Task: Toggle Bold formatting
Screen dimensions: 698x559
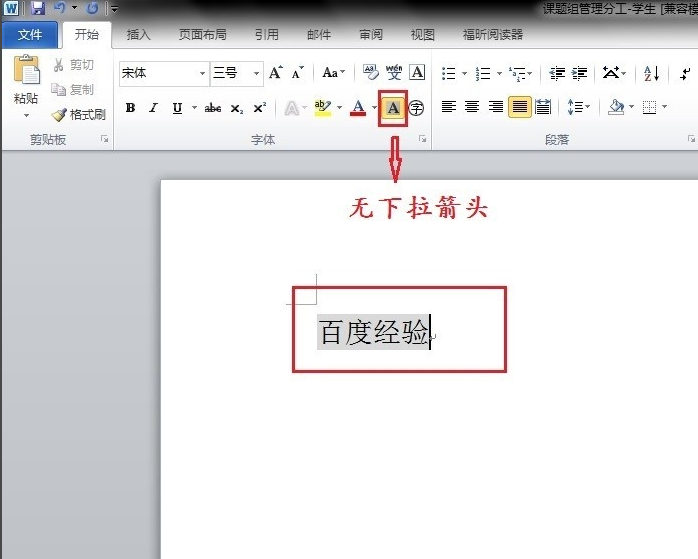Action: [130, 108]
